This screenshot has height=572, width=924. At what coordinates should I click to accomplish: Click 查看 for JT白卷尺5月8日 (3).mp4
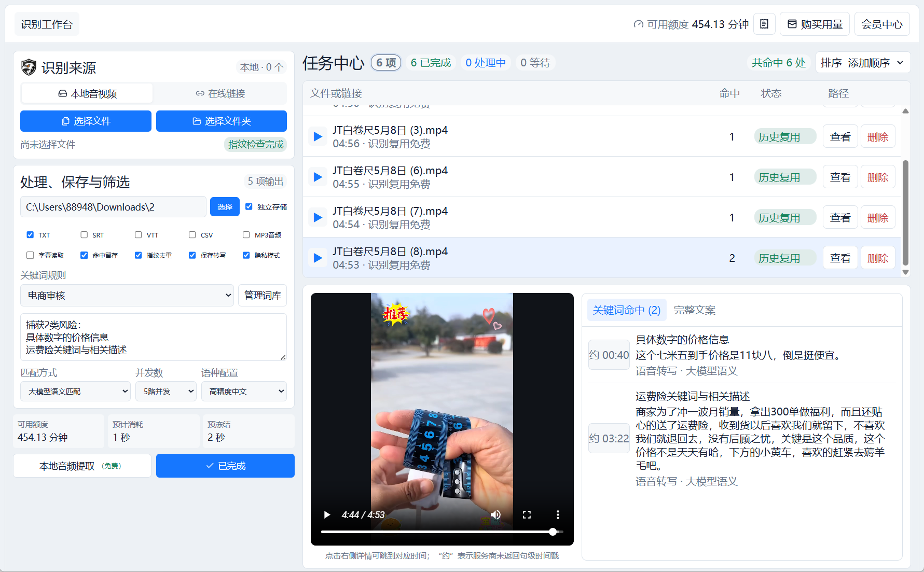[x=840, y=137]
